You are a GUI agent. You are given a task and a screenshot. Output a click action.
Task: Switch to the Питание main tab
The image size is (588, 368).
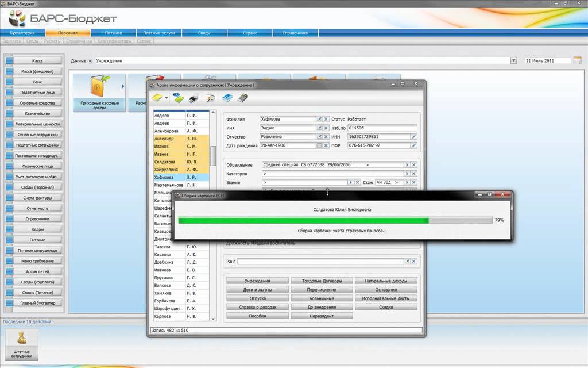tap(113, 33)
